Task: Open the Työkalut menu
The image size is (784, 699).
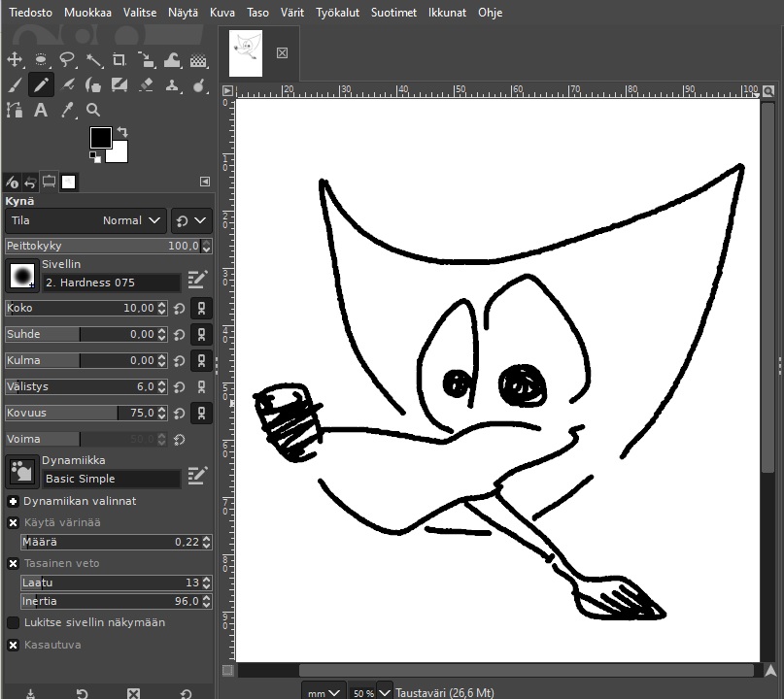Action: [339, 13]
